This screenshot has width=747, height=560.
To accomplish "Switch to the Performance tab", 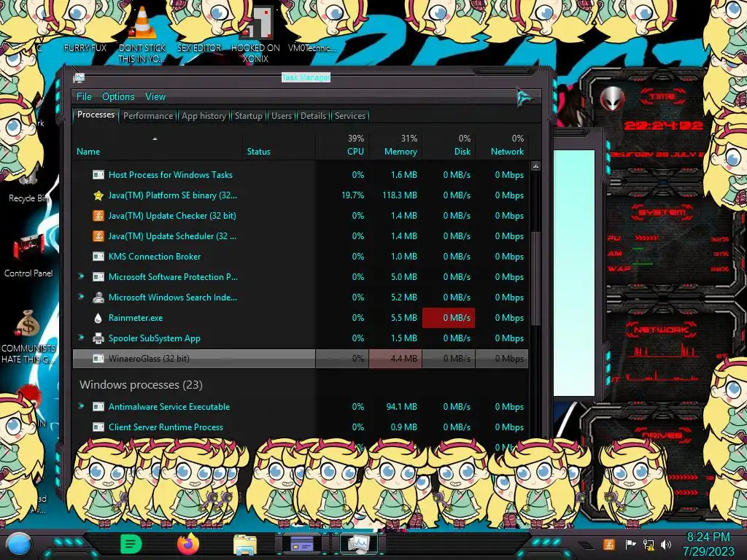I will 148,116.
